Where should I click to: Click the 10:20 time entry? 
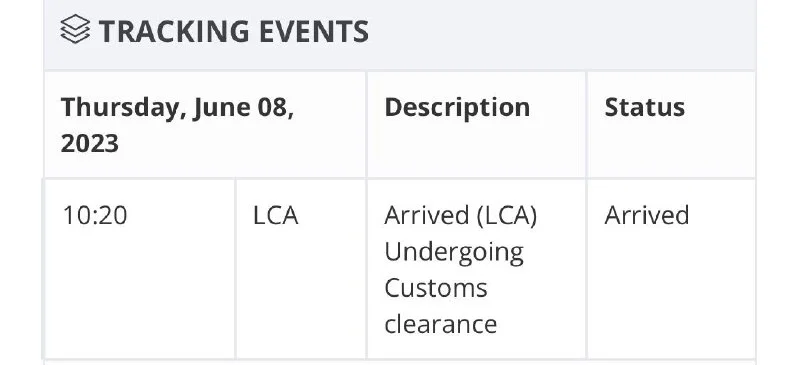coord(94,215)
